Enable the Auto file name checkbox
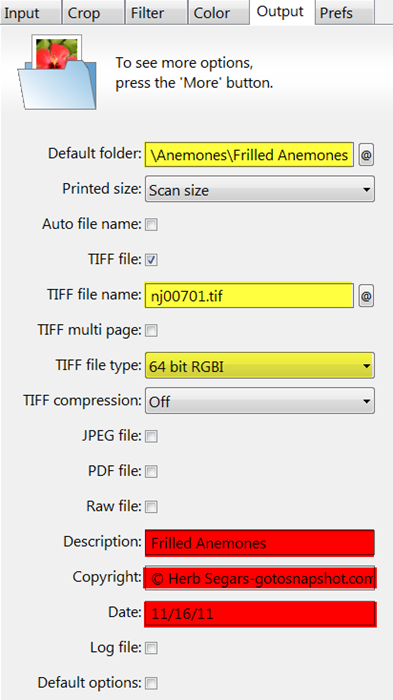393x700 pixels. point(152,225)
